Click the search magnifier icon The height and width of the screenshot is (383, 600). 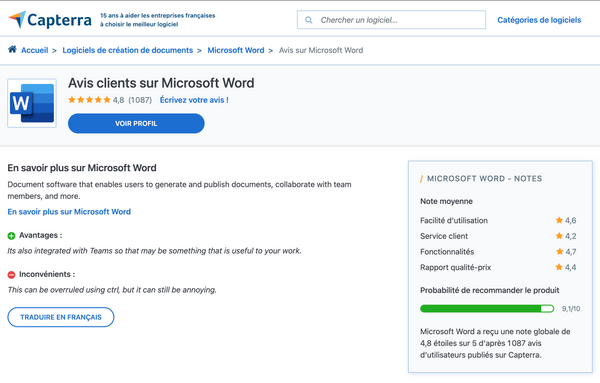308,20
